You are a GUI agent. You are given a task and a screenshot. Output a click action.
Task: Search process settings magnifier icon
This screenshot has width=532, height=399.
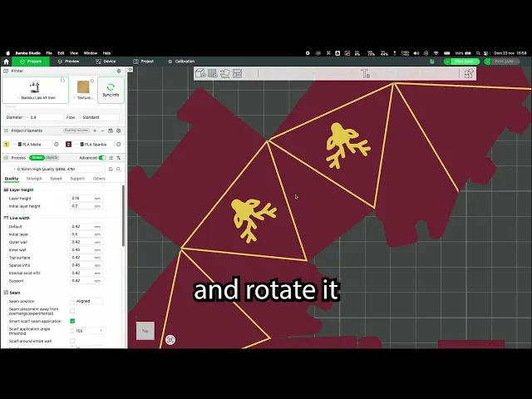point(118,169)
